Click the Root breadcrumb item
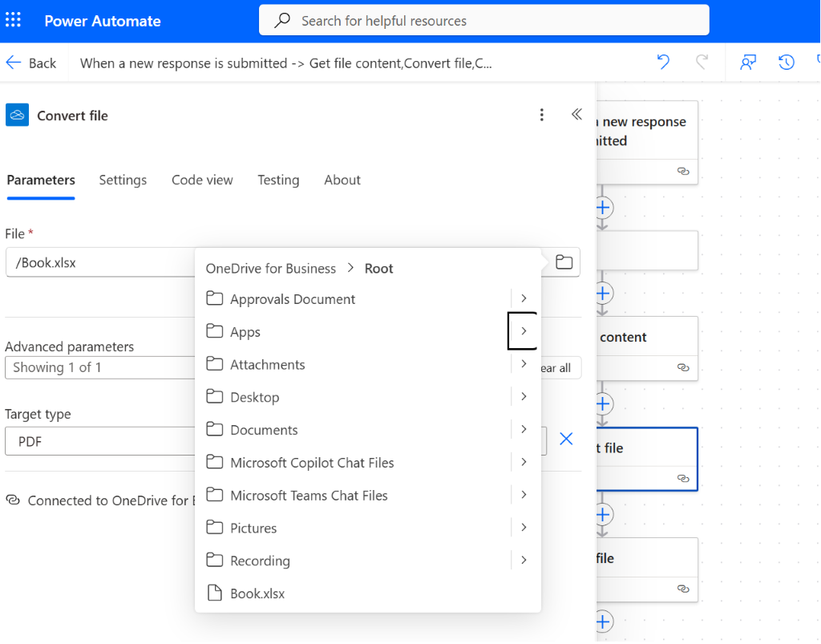 (378, 269)
